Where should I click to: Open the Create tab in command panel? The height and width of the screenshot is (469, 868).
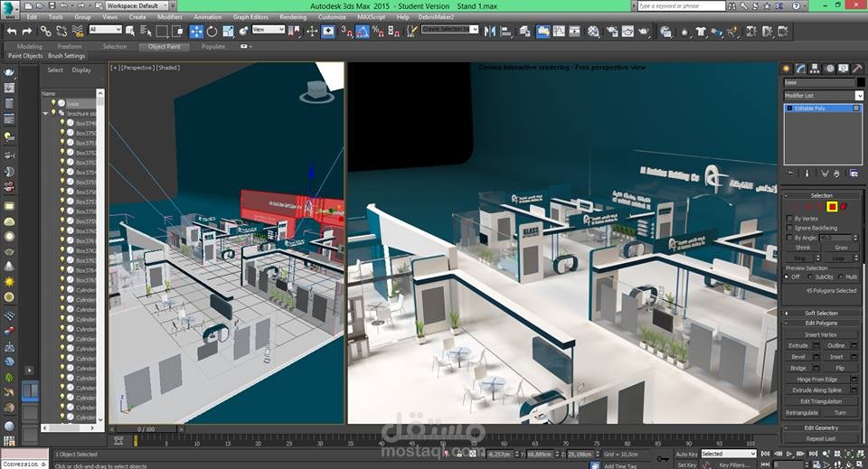pyautogui.click(x=786, y=69)
